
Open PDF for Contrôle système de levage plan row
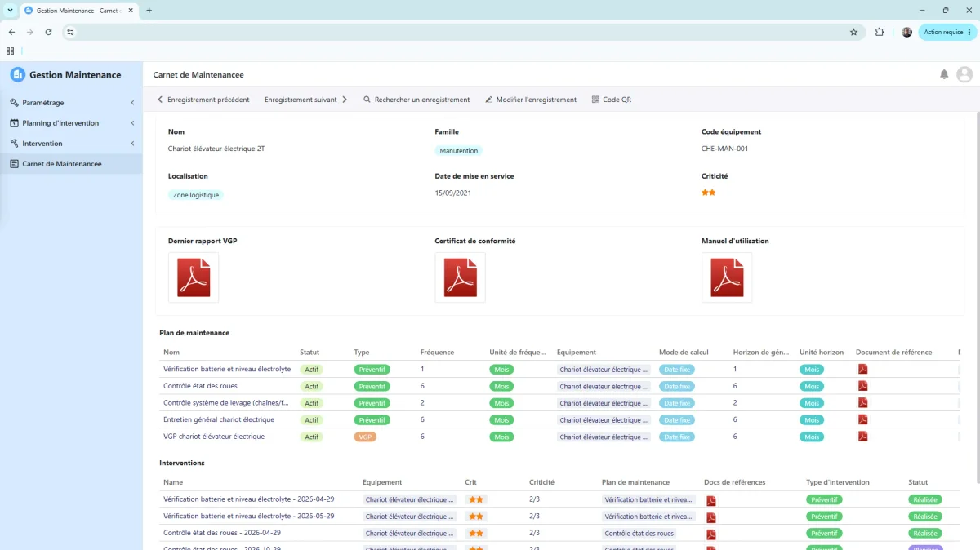point(863,403)
